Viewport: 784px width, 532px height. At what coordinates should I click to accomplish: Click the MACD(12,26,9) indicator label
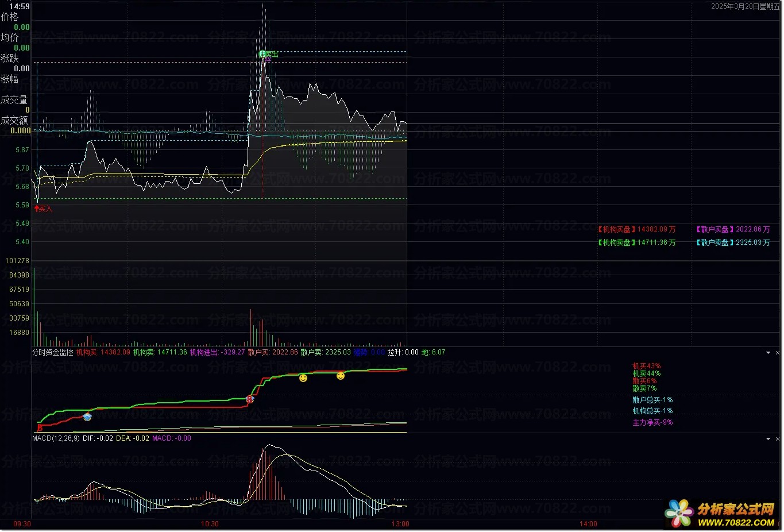(x=56, y=438)
